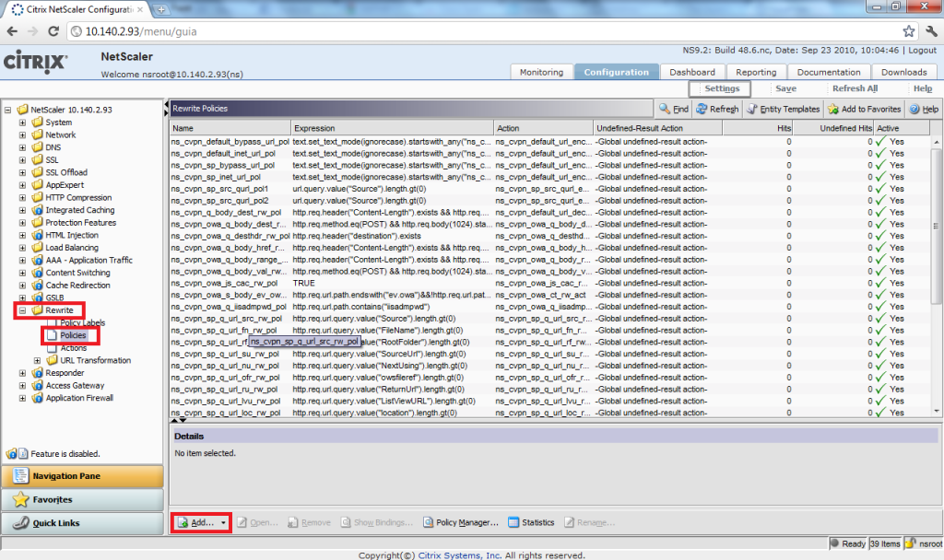Viewport: 944px width, 560px height.
Task: Sort by the Name column header
Action: click(230, 128)
